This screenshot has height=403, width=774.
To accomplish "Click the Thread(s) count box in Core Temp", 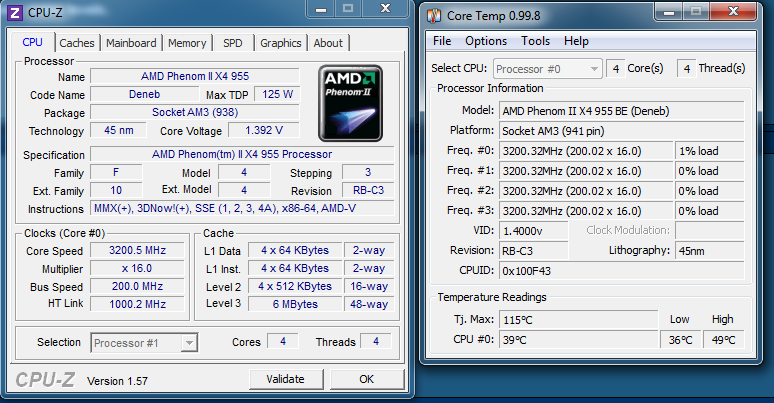I will pos(687,69).
